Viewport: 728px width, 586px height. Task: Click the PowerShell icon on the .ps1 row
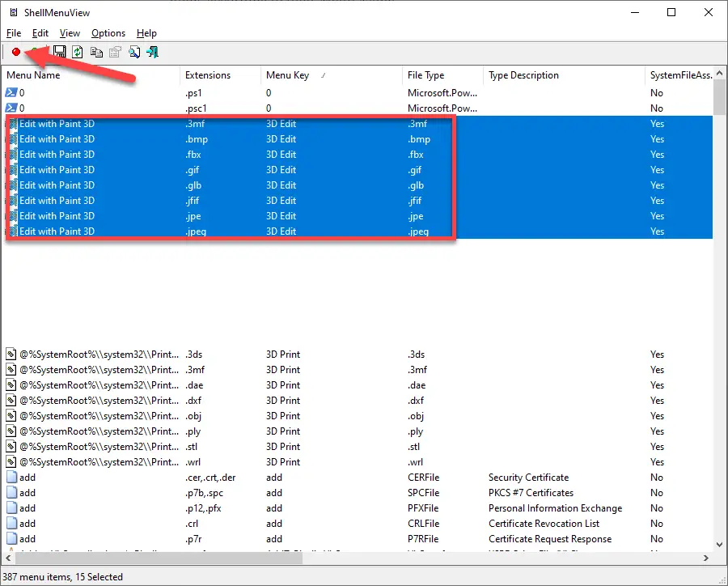coord(11,92)
